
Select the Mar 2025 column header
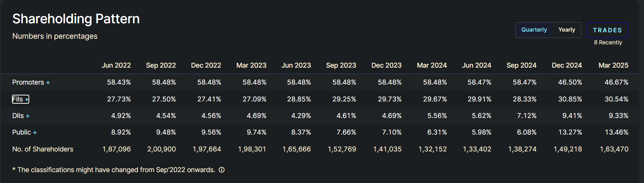pyautogui.click(x=613, y=65)
